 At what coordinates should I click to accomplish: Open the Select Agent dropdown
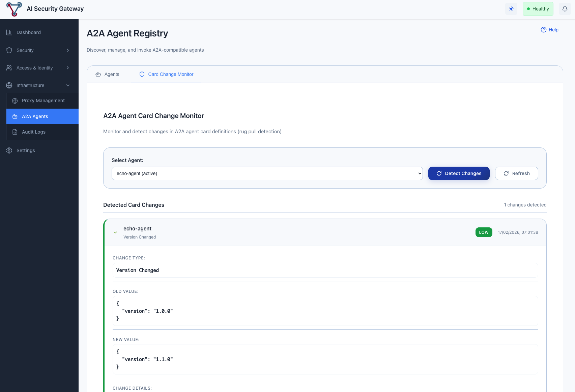click(267, 173)
